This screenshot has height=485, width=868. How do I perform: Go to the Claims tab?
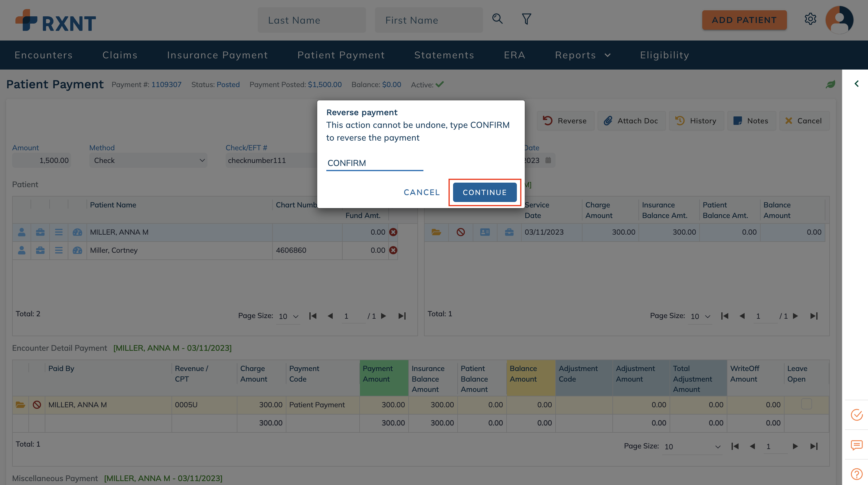point(120,55)
